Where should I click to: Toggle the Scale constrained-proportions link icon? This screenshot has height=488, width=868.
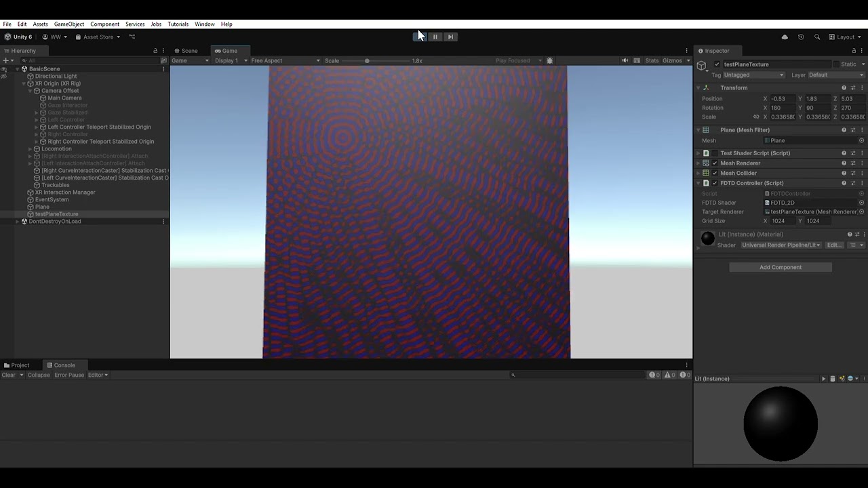[756, 117]
